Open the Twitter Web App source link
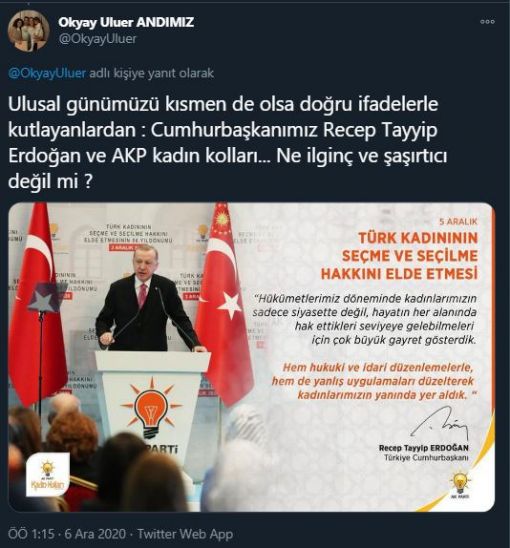The height and width of the screenshot is (548, 510). [185, 534]
